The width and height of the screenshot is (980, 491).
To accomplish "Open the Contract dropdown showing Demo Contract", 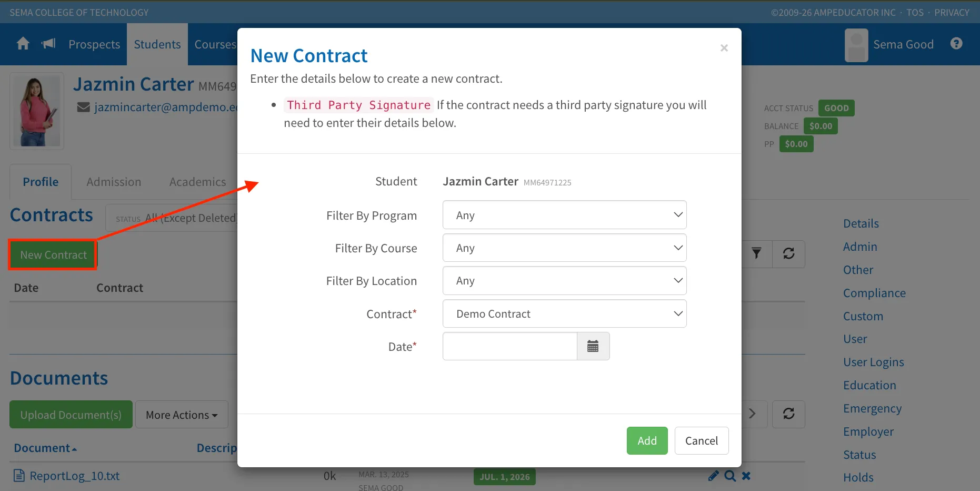I will [x=564, y=313].
